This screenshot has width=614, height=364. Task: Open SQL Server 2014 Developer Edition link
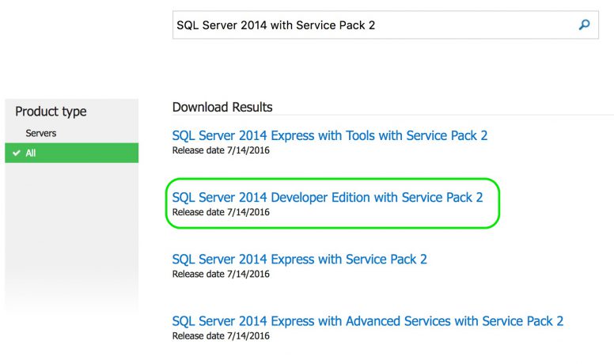(328, 198)
